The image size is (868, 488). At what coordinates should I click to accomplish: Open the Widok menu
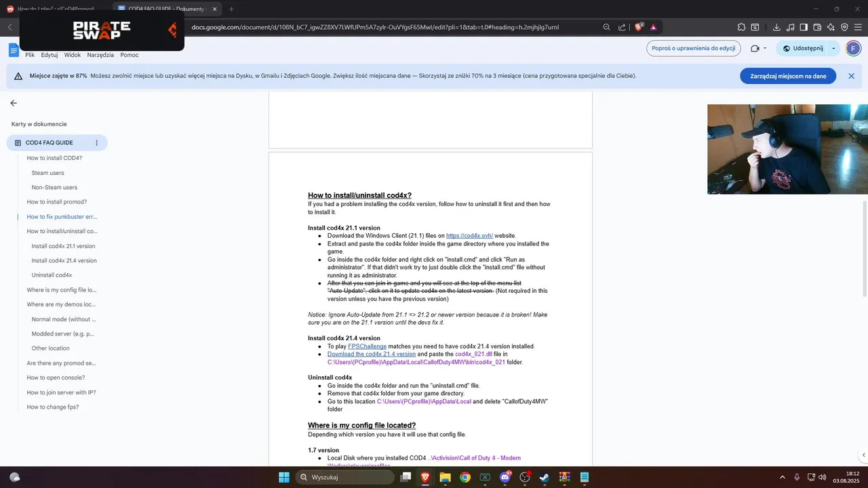(73, 55)
